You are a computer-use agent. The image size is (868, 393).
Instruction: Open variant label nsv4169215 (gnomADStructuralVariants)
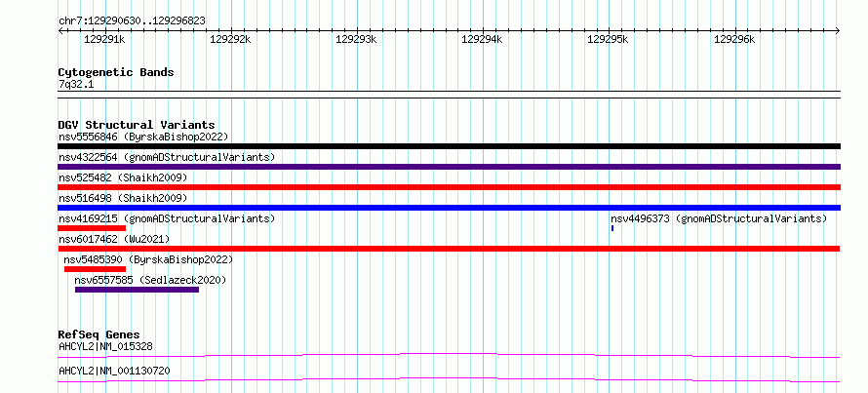point(167,218)
